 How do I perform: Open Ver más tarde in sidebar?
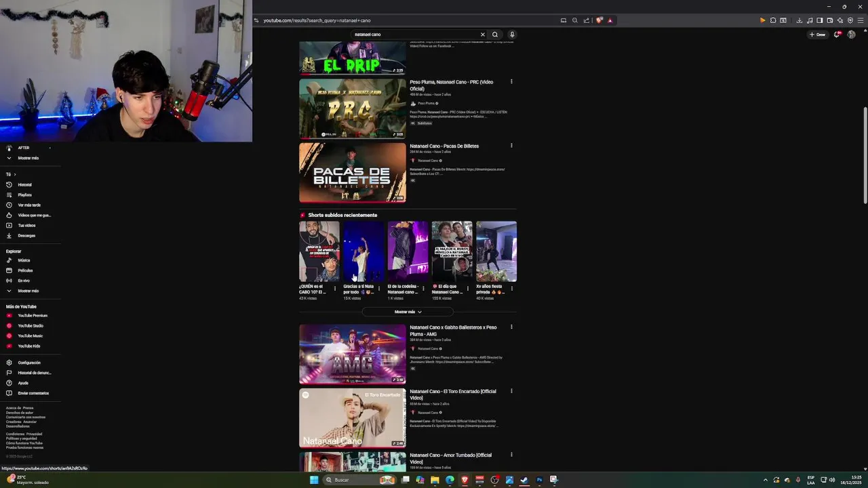[x=29, y=205]
